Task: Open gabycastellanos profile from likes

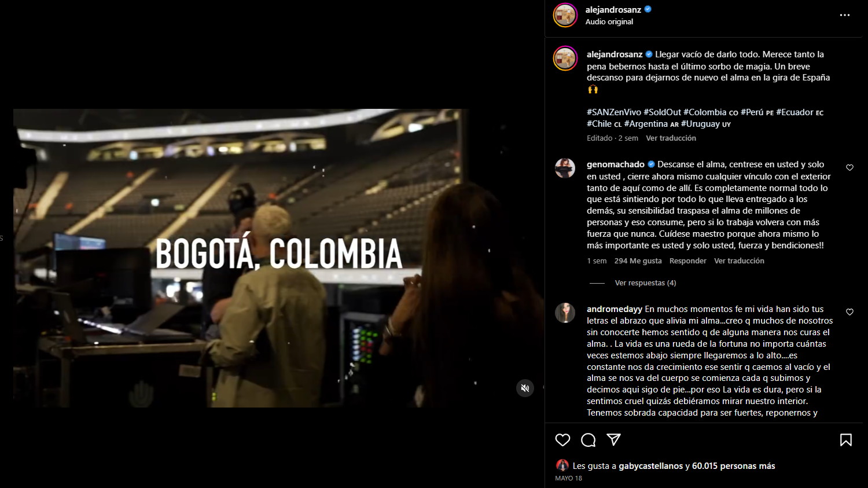Action: coord(650,466)
